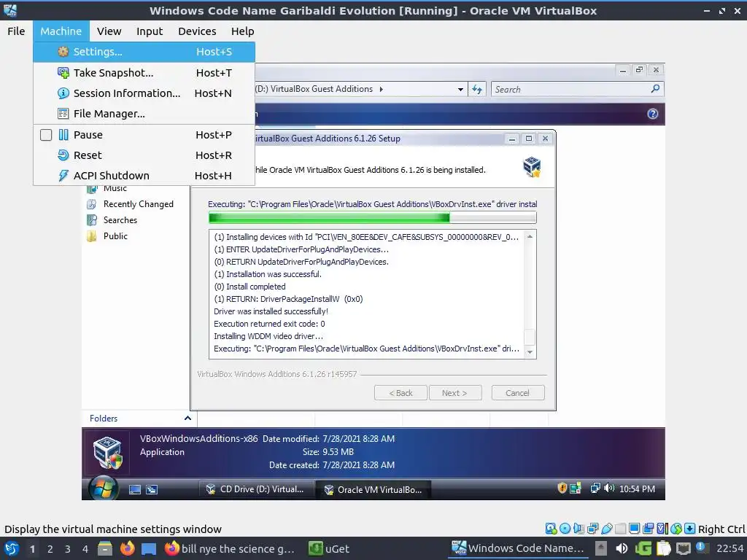Click the Next button in setup
The width and height of the screenshot is (747, 560).
tap(454, 393)
